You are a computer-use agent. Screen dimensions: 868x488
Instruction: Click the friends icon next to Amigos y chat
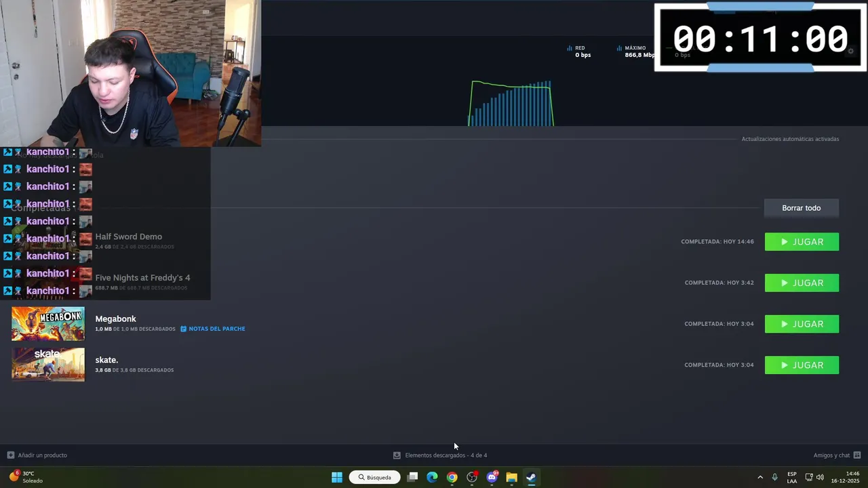tap(857, 455)
